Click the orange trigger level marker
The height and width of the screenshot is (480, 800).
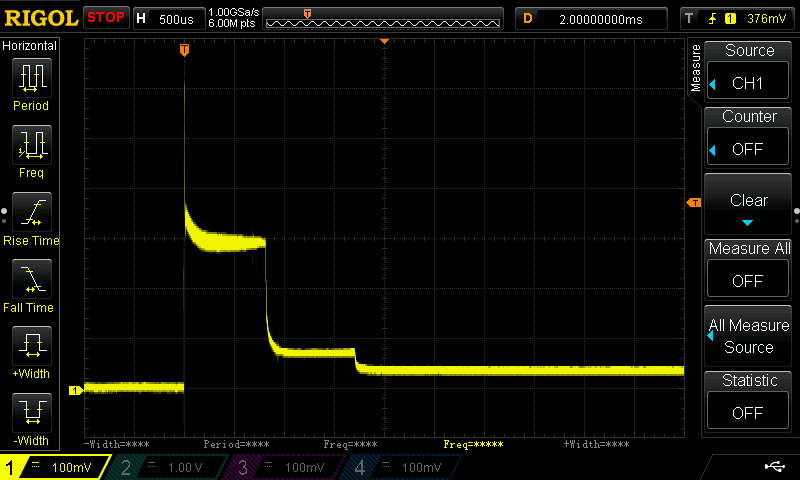click(x=694, y=204)
